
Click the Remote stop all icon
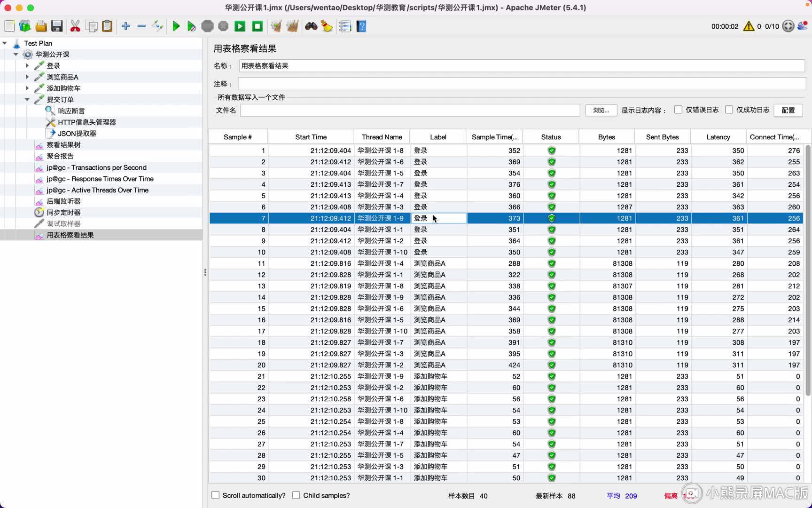tap(257, 26)
